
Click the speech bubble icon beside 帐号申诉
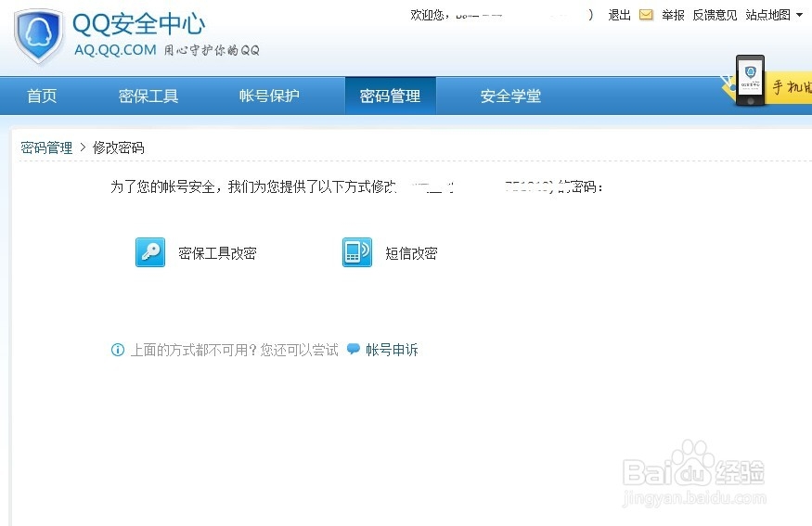pos(354,349)
